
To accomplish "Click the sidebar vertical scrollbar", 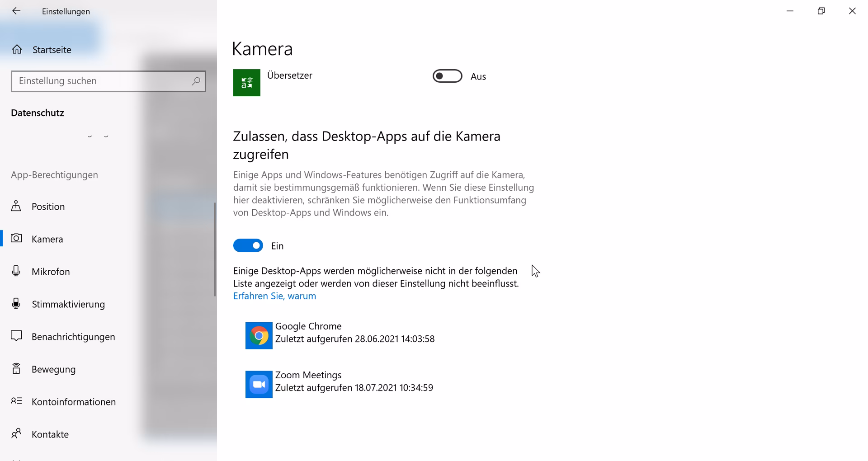I will tap(215, 249).
